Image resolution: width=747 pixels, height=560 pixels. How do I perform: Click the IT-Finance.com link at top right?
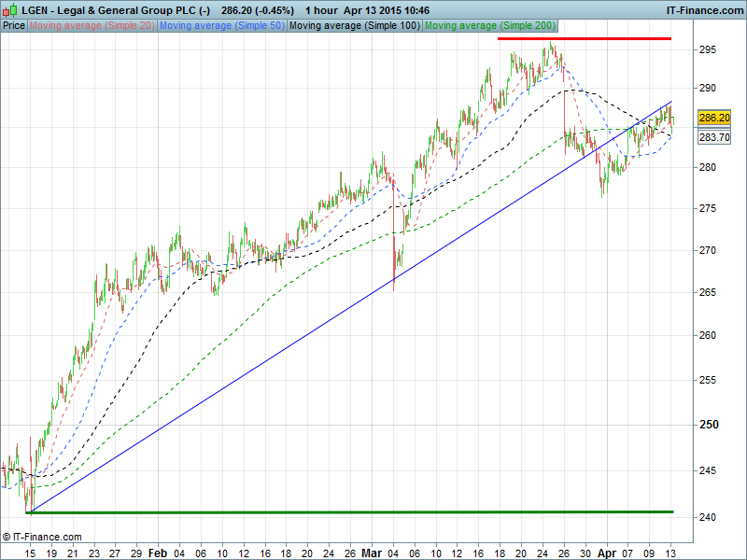coord(703,9)
